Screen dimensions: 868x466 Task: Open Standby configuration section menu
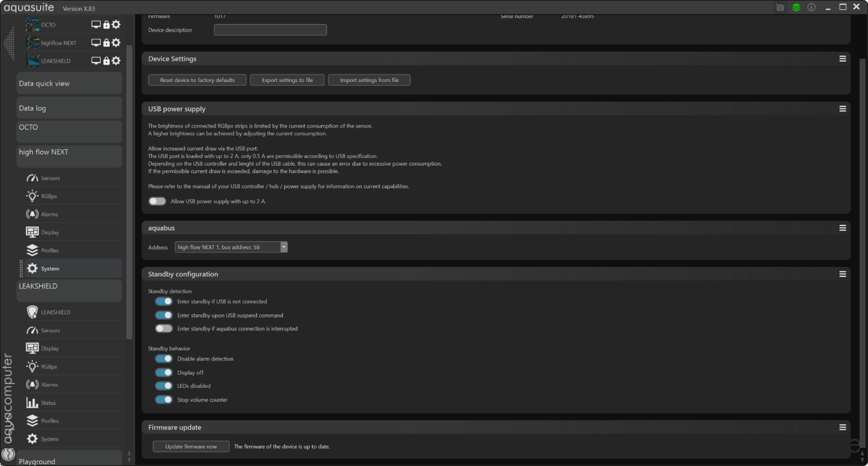click(x=843, y=274)
